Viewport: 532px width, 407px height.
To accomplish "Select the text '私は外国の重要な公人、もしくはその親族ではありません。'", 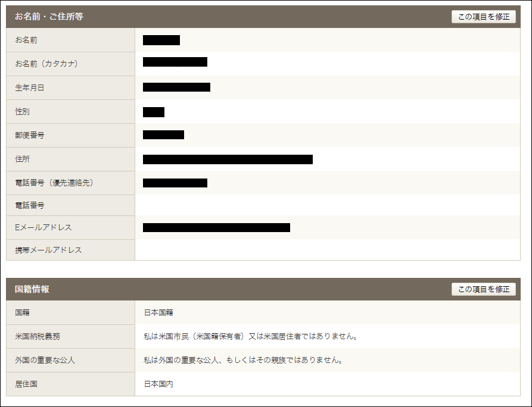I will [x=243, y=360].
